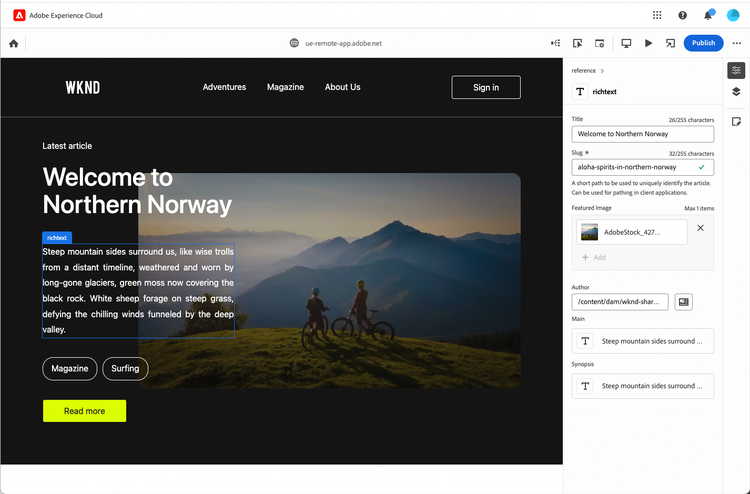Click the Magazine tag pill
The height and width of the screenshot is (494, 750).
point(70,369)
